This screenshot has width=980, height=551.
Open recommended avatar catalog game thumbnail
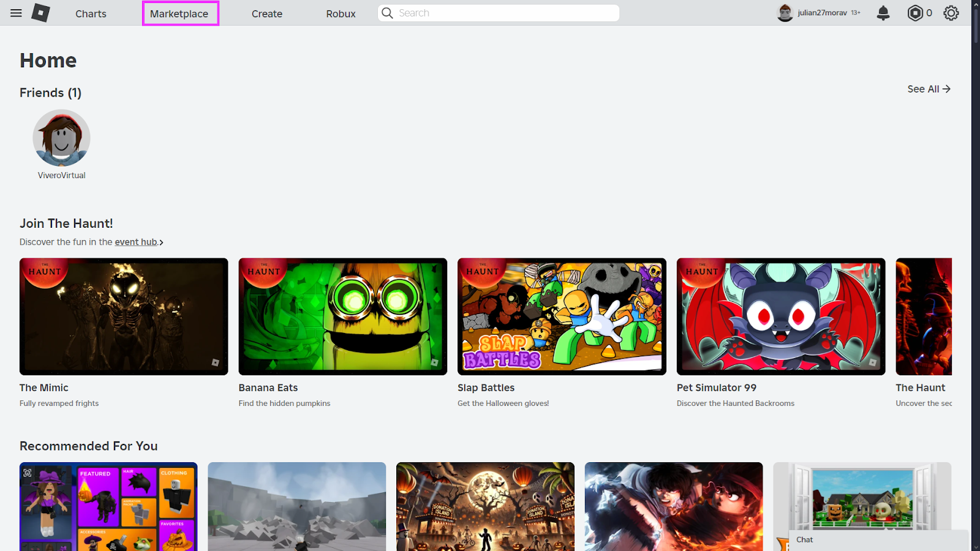pos(108,506)
